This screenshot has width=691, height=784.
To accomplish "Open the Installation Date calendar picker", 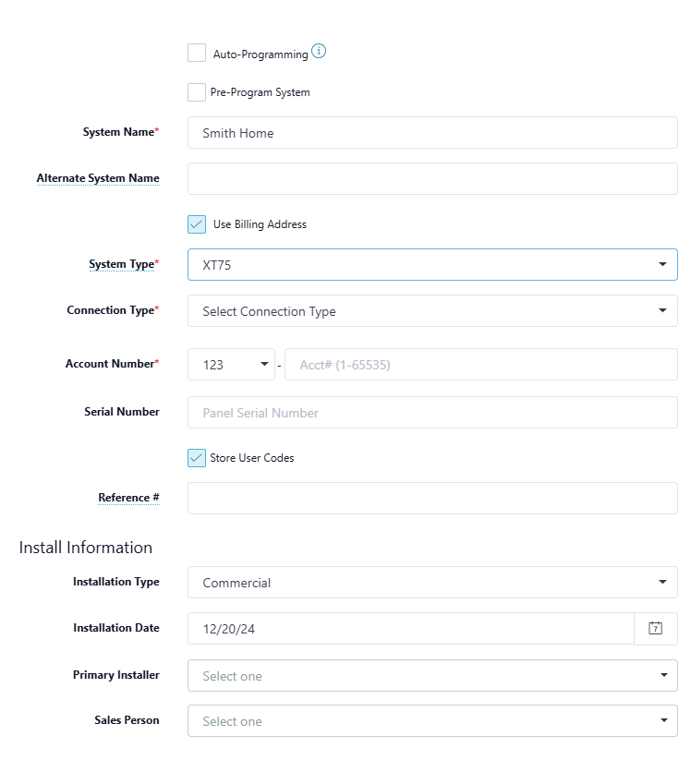I will (x=656, y=628).
